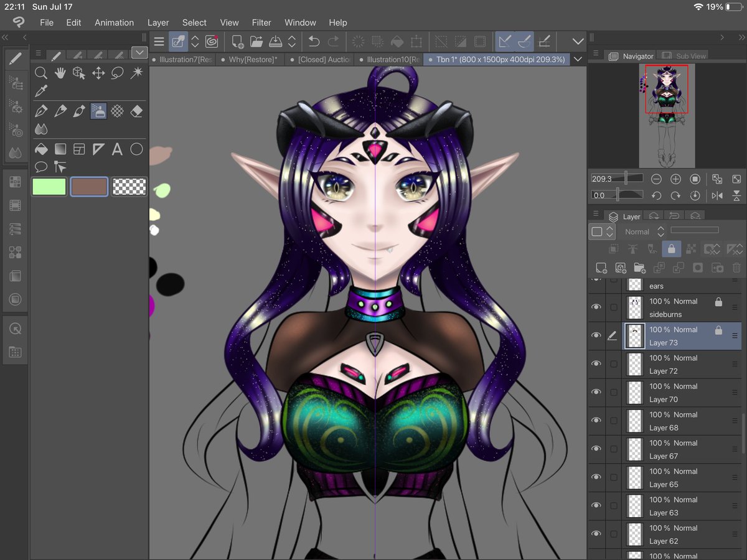The height and width of the screenshot is (560, 747).
Task: Rotate navigator view right
Action: click(x=675, y=195)
